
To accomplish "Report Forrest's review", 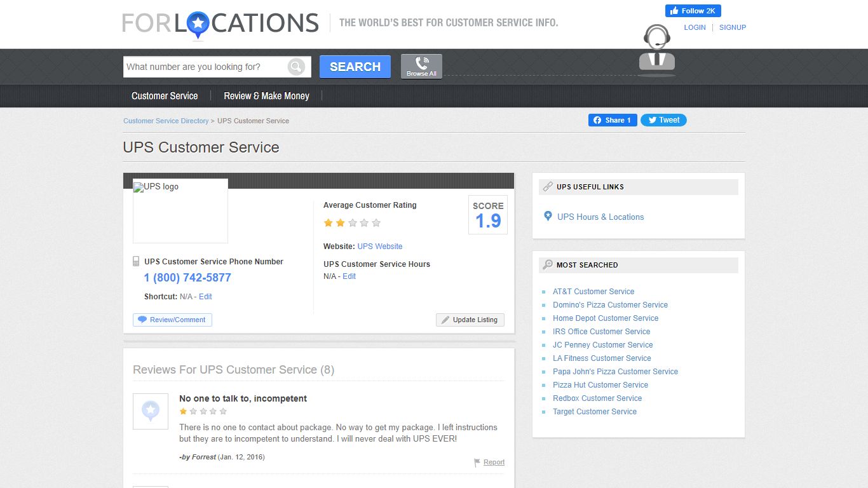I will (494, 463).
